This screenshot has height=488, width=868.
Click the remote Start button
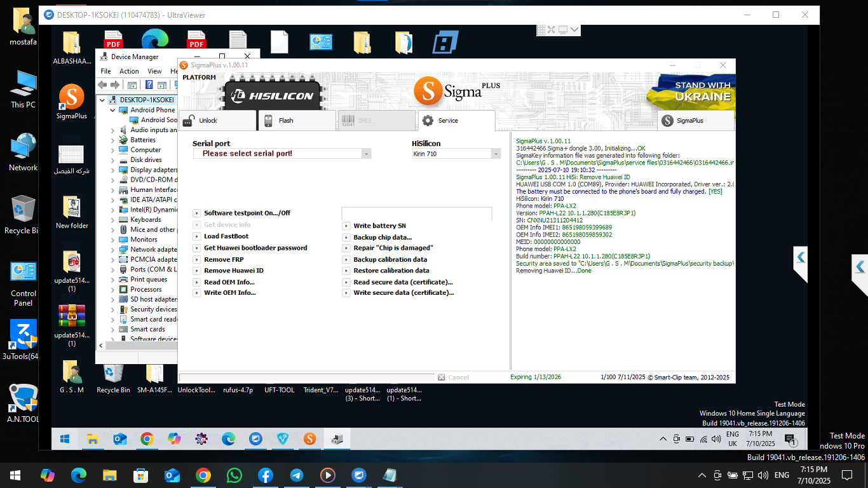65,438
